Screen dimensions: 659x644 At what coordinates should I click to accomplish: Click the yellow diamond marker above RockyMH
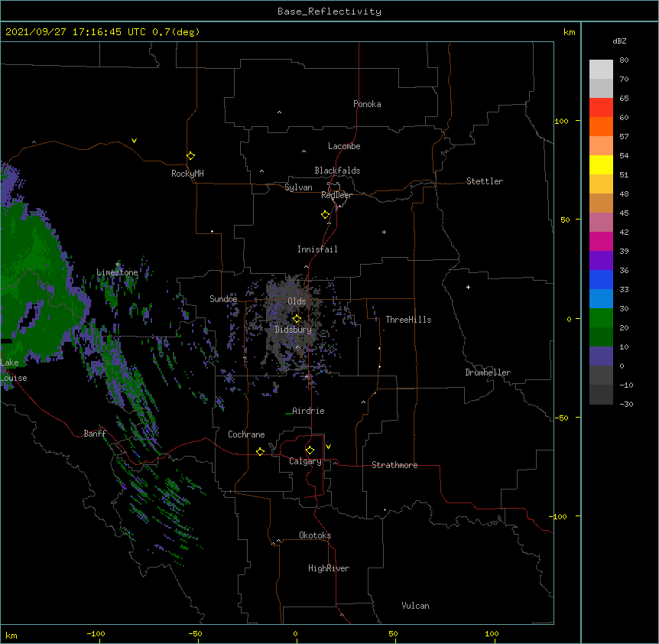click(x=190, y=156)
